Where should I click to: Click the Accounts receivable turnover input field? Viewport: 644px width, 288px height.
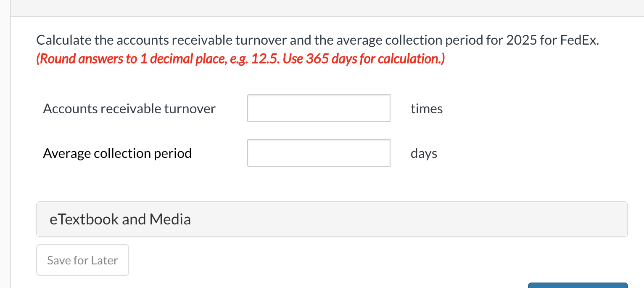point(318,108)
